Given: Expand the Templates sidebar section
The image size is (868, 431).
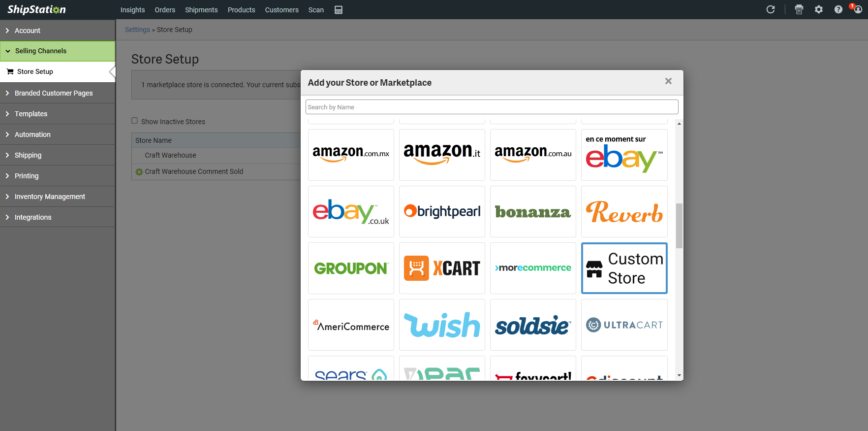Looking at the screenshot, I should 58,114.
